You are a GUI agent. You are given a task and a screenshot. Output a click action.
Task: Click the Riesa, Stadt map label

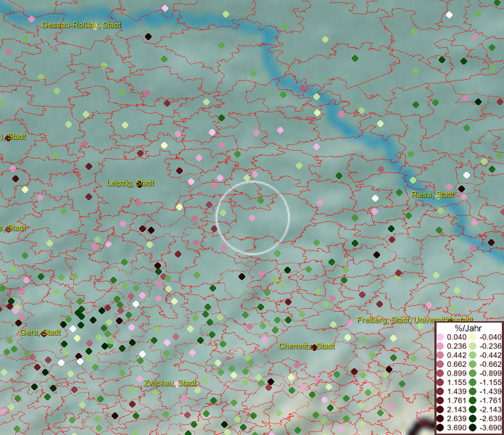click(433, 194)
